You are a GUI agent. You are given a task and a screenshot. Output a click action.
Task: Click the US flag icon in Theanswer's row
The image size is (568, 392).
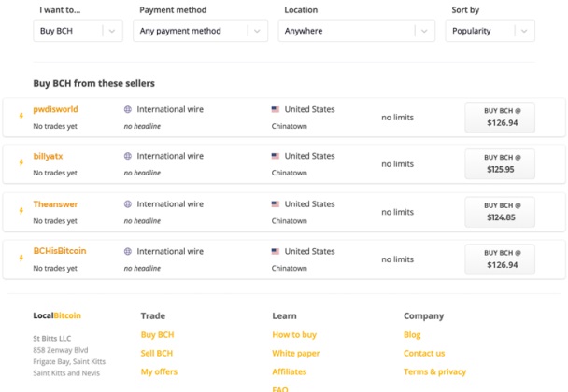click(x=276, y=203)
